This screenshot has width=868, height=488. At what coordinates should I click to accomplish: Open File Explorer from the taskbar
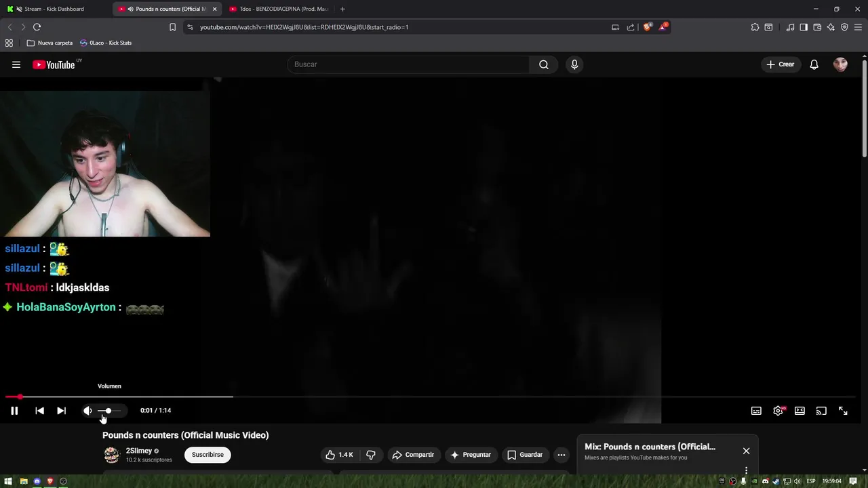click(24, 481)
